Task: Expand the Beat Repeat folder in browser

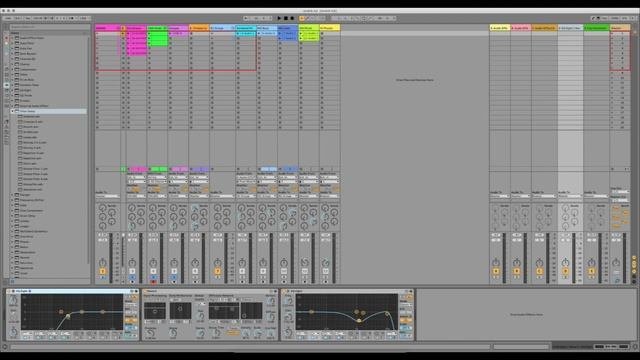Action: coord(13,53)
